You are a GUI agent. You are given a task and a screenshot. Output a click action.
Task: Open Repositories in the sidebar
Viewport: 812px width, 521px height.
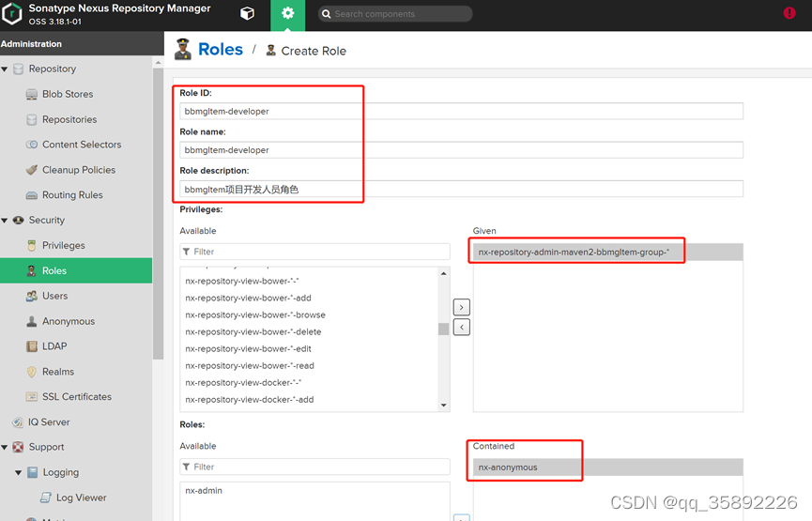click(69, 119)
